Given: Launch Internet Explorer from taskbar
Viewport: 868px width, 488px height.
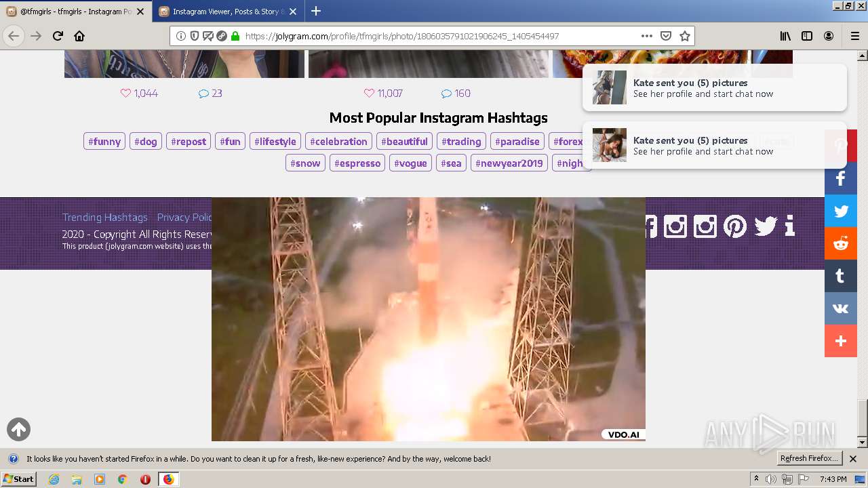Looking at the screenshot, I should tap(54, 479).
